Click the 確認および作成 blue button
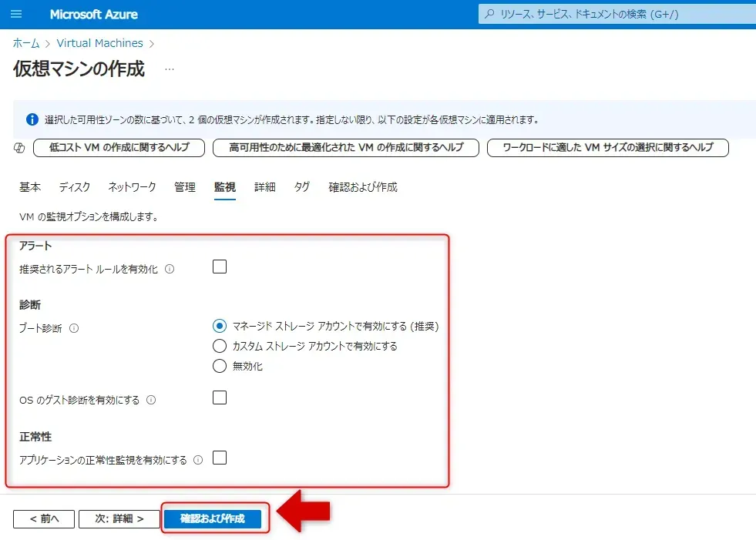The height and width of the screenshot is (540, 756). (x=213, y=519)
